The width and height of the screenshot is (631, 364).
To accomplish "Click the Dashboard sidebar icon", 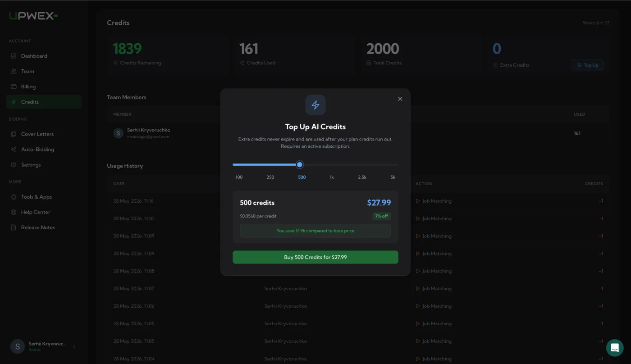I will point(14,56).
